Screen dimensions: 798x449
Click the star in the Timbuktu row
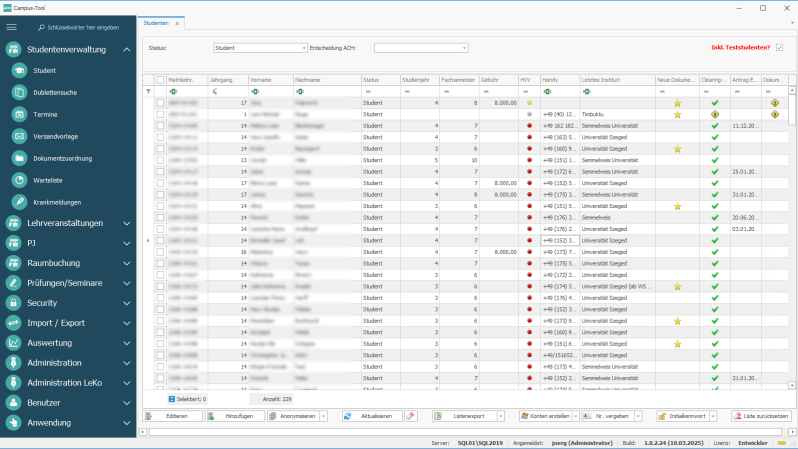[x=677, y=115]
